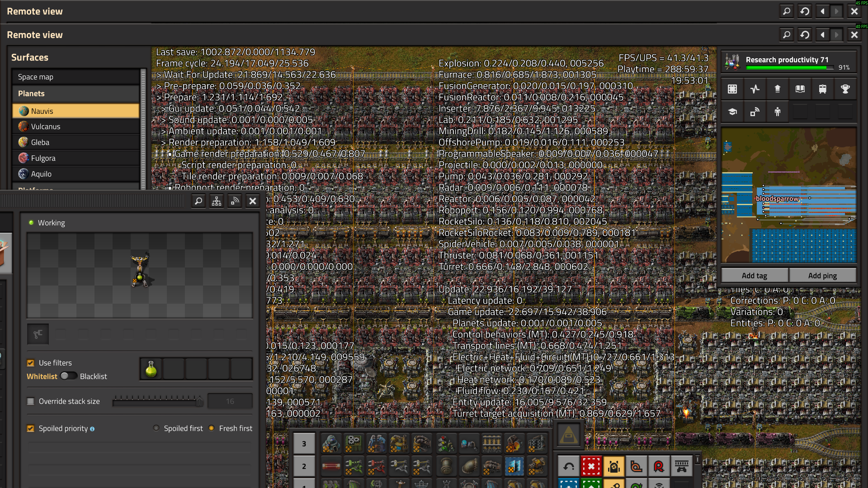Select the Spoiled first radio option
The image size is (868, 488).
(x=156, y=428)
